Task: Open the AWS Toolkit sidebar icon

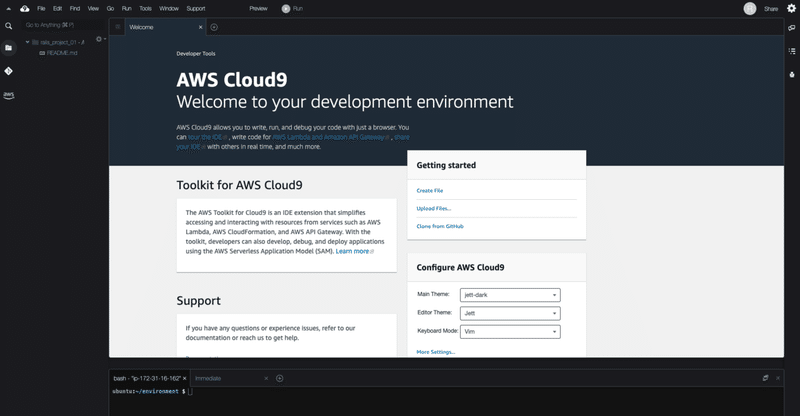Action: [9, 95]
